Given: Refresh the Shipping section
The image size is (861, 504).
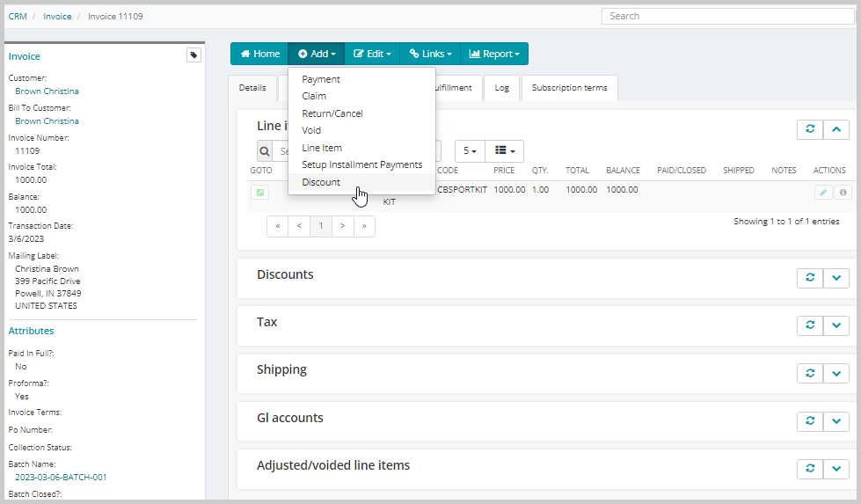Looking at the screenshot, I should (810, 373).
